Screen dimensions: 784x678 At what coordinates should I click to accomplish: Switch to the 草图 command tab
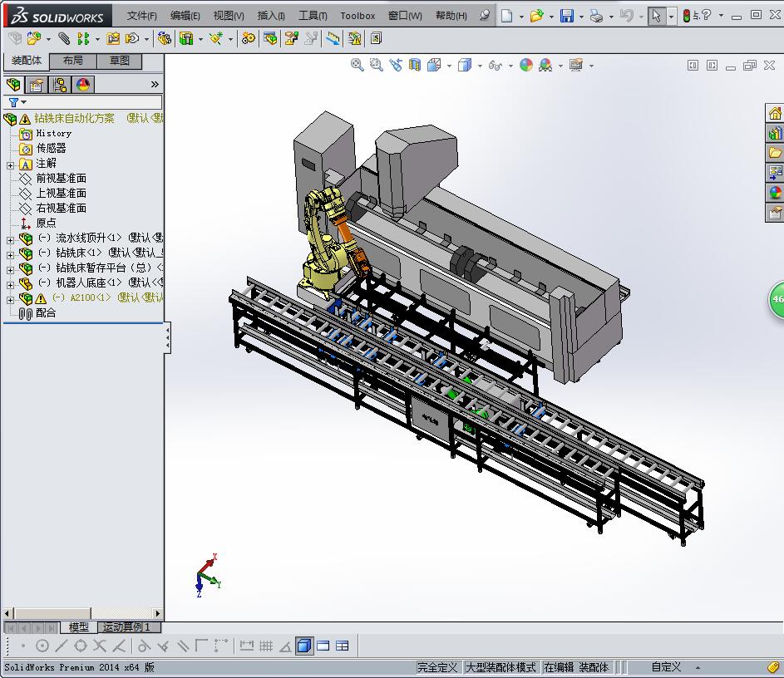coord(120,61)
